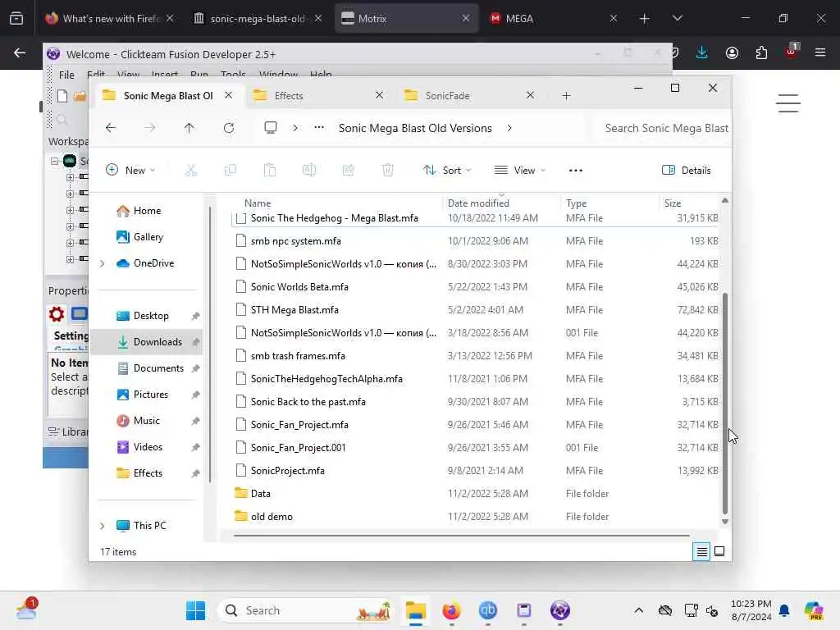
Task: Click the File Explorer taskbar icon
Action: click(415, 610)
